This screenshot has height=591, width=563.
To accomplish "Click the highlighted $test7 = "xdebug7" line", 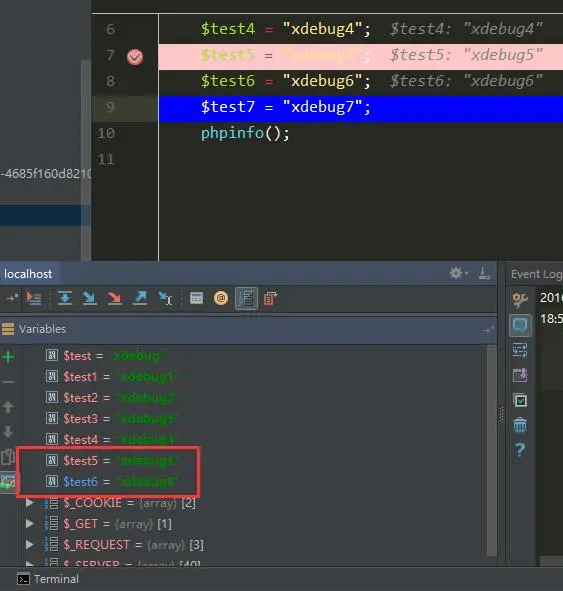I will 361,109.
